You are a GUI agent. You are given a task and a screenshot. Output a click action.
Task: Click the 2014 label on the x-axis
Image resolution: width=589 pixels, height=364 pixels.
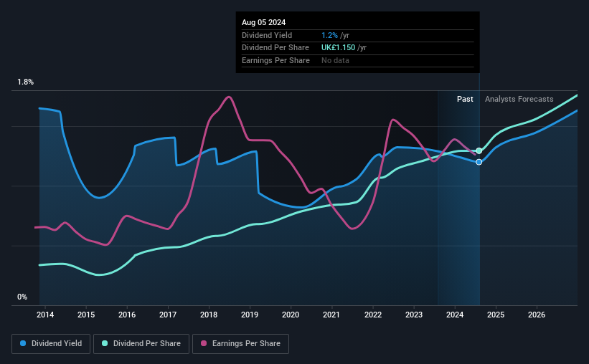tap(45, 315)
